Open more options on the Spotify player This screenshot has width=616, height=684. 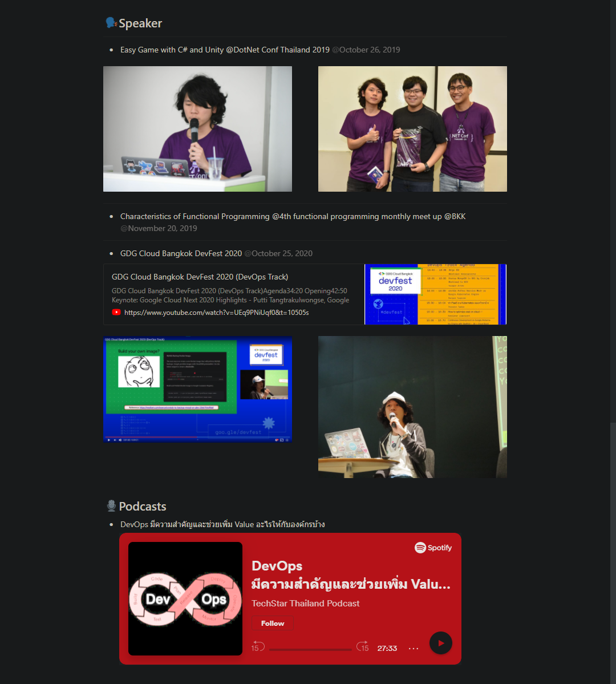[x=413, y=647]
